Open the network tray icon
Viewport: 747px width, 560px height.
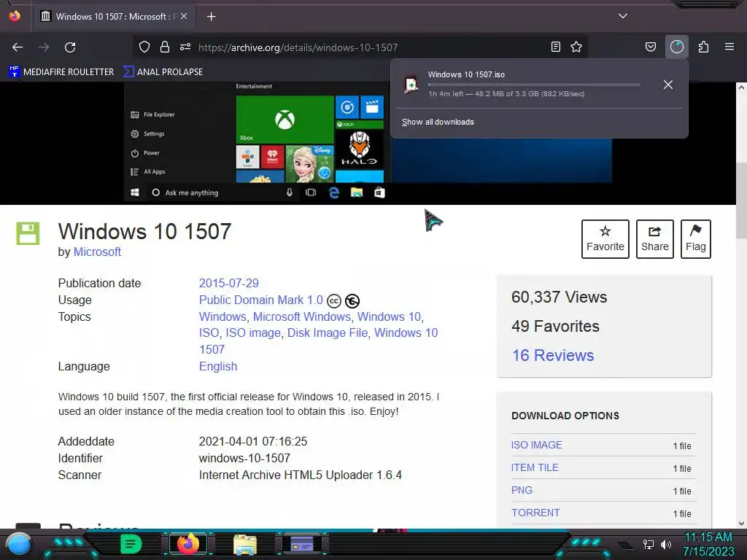point(649,544)
